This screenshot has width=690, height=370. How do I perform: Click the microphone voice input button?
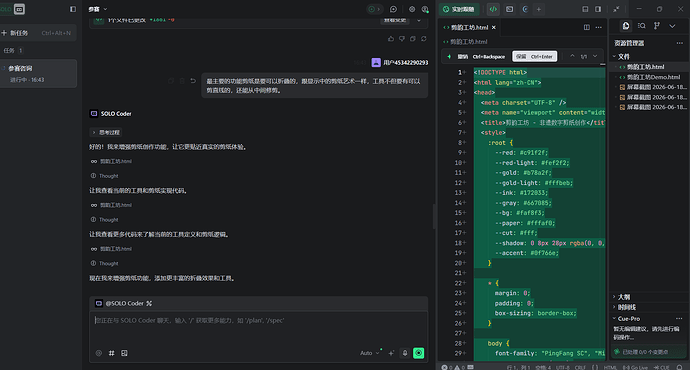[x=405, y=353]
